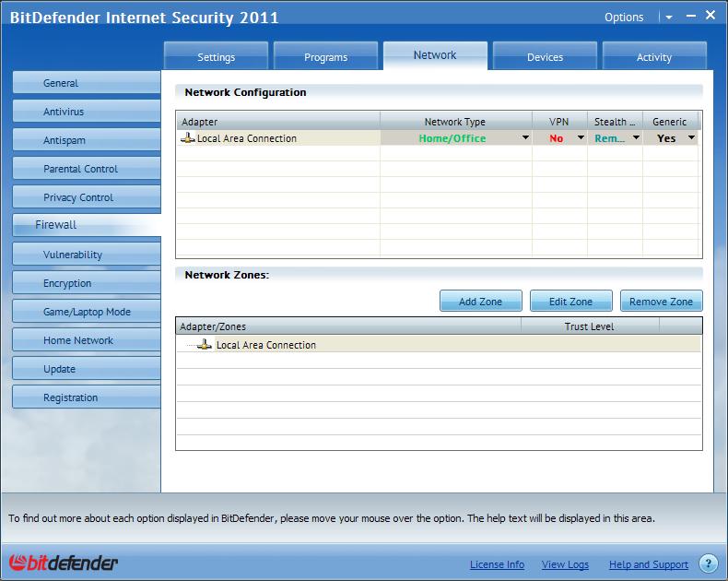Click the Rem... stealth mode value
Image resolution: width=728 pixels, height=581 pixels.
point(610,138)
